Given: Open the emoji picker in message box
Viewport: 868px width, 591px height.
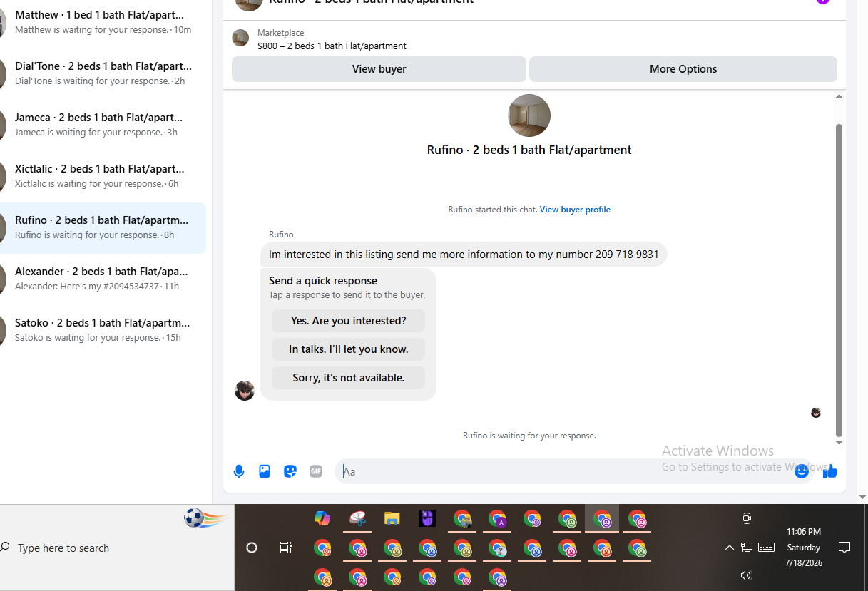Looking at the screenshot, I should click(x=802, y=471).
